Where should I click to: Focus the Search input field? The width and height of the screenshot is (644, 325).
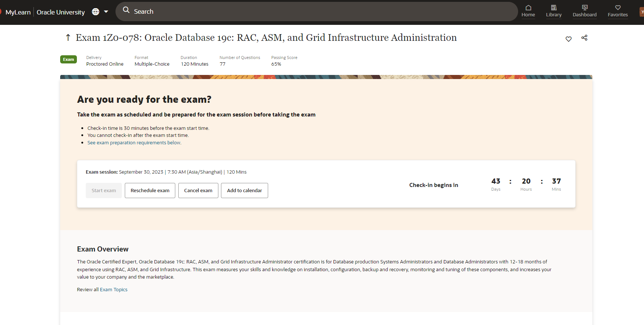(316, 12)
